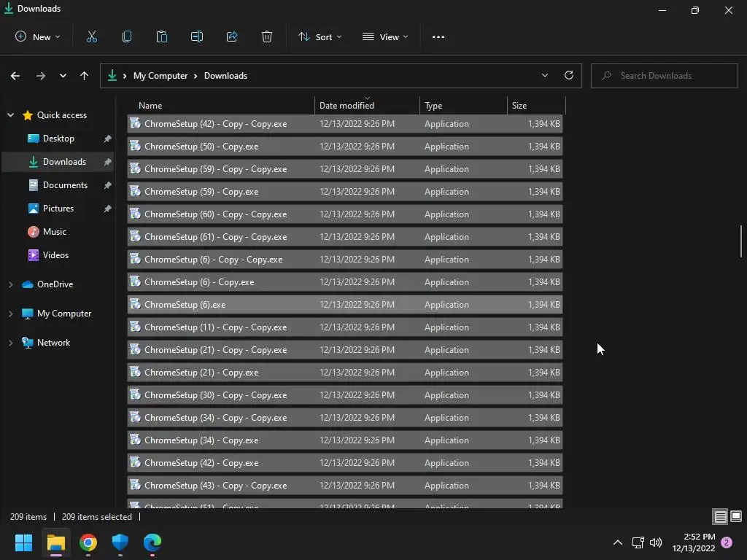Viewport: 747px width, 560px height.
Task: Click the Downloads icon in address bar
Action: click(x=112, y=75)
